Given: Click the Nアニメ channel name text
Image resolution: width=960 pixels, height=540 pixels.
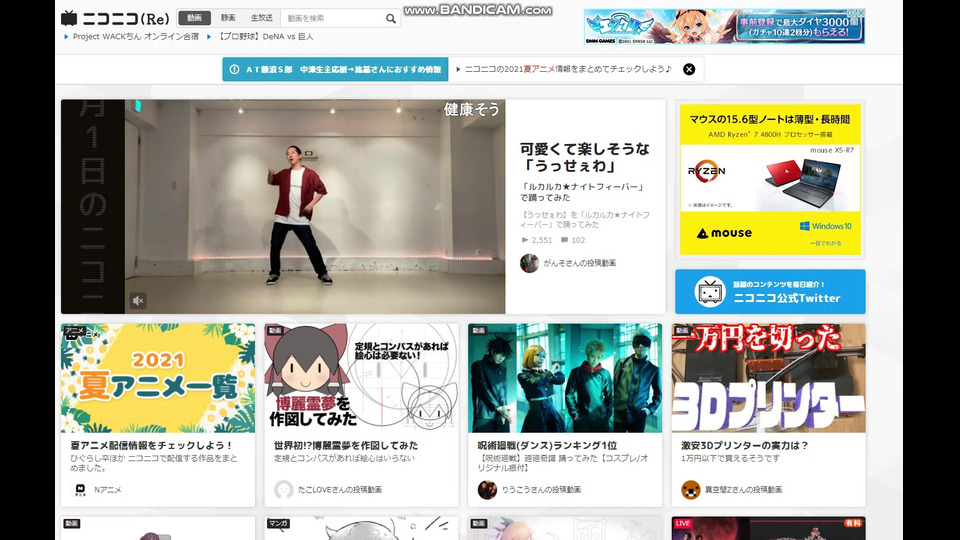Looking at the screenshot, I should [x=108, y=490].
